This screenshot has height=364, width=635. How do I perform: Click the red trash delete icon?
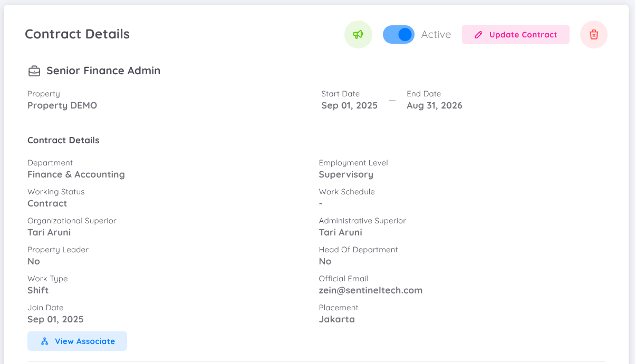[593, 34]
